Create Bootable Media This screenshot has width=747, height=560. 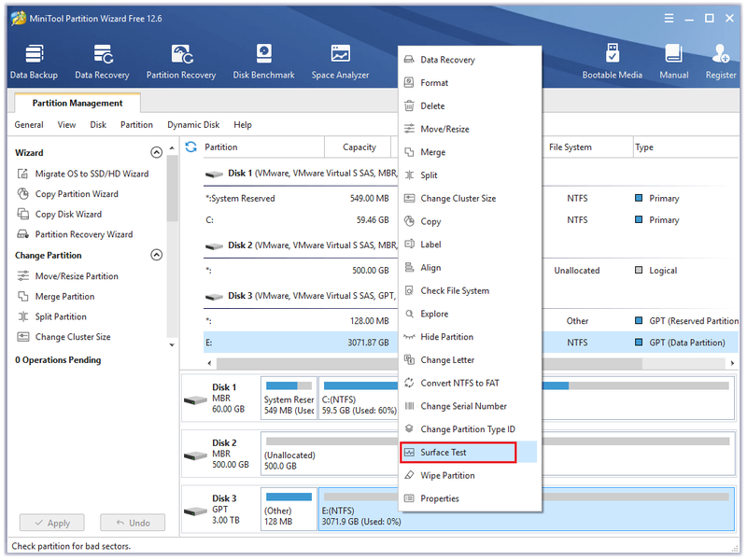pyautogui.click(x=613, y=62)
